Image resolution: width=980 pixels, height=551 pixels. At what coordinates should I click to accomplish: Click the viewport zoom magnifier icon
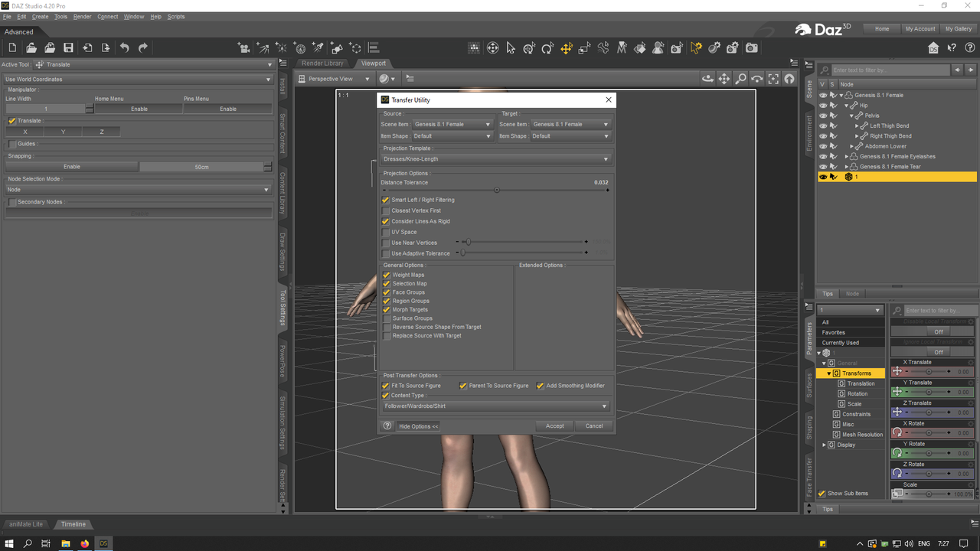tap(740, 79)
